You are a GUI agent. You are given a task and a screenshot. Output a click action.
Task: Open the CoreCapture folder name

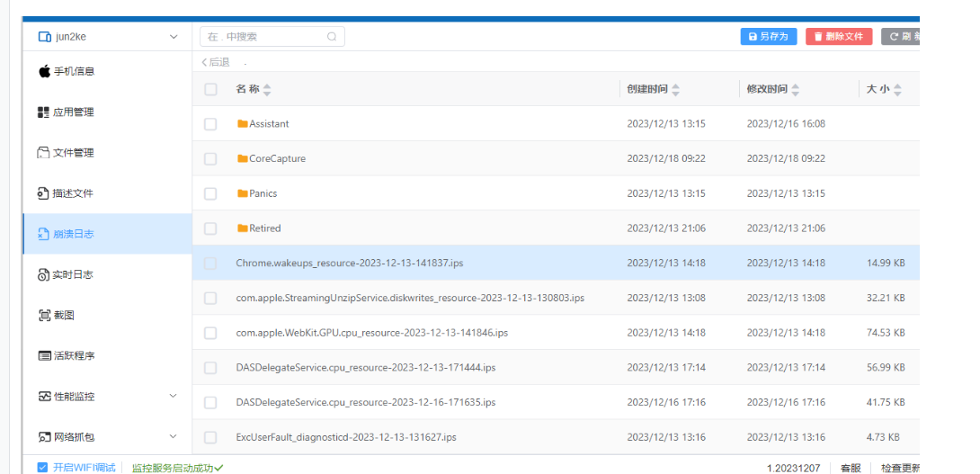[278, 159]
